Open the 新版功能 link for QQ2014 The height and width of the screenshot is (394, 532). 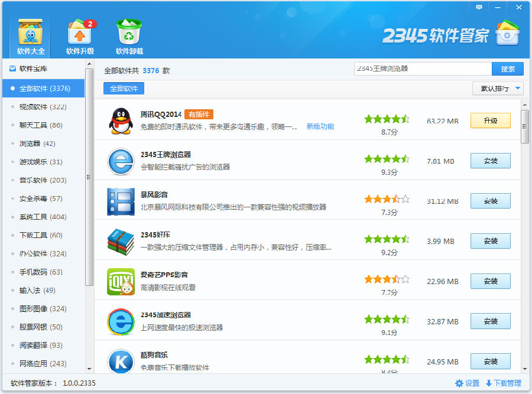pos(320,126)
